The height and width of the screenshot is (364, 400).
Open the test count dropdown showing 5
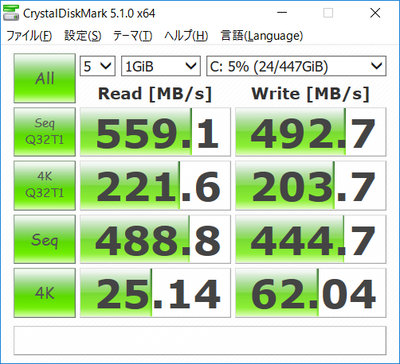click(x=97, y=66)
